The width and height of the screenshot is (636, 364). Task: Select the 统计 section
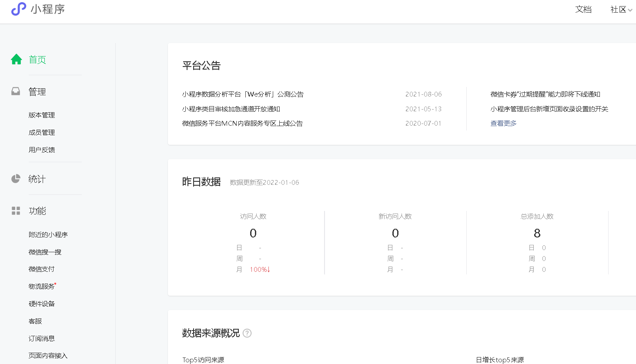37,179
